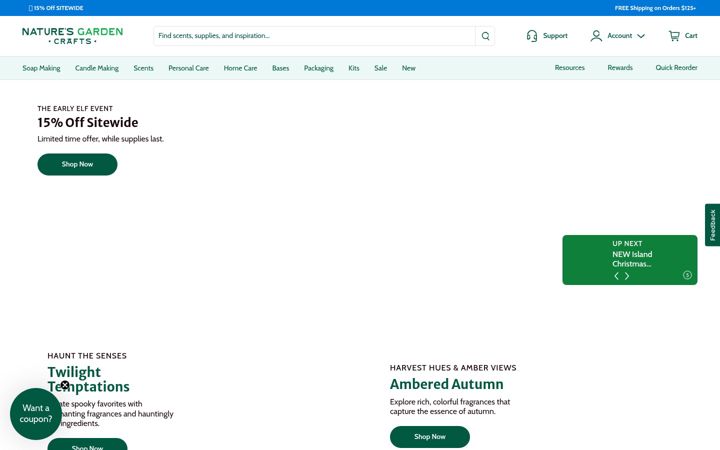Click Shop Now under 15% Off Sitewide
Viewport: 720px width, 450px height.
77,164
